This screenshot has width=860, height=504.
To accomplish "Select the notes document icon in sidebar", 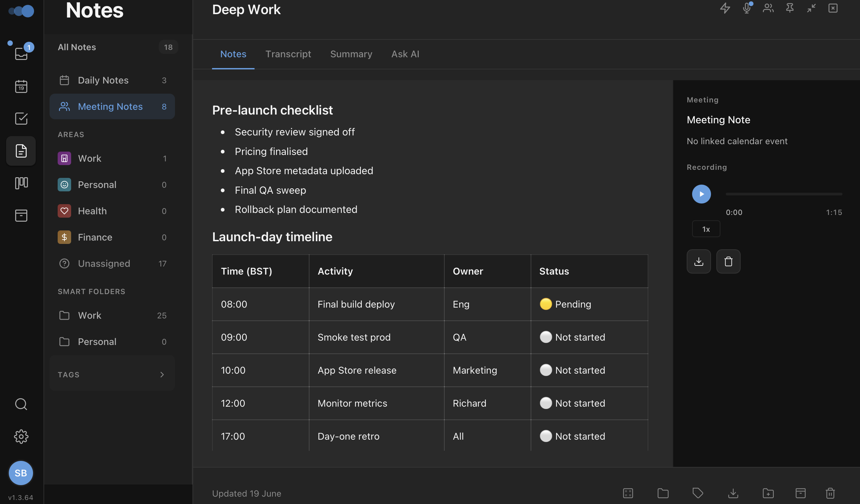I will [x=21, y=151].
